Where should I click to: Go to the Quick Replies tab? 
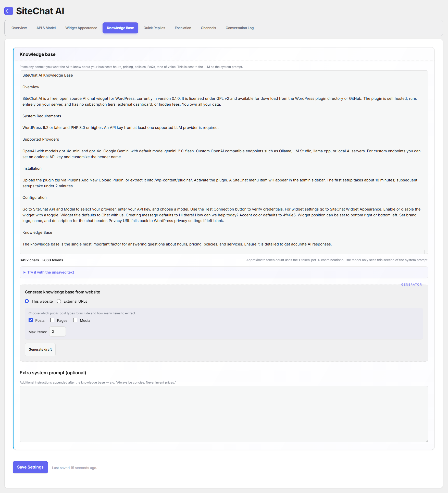[x=154, y=28]
